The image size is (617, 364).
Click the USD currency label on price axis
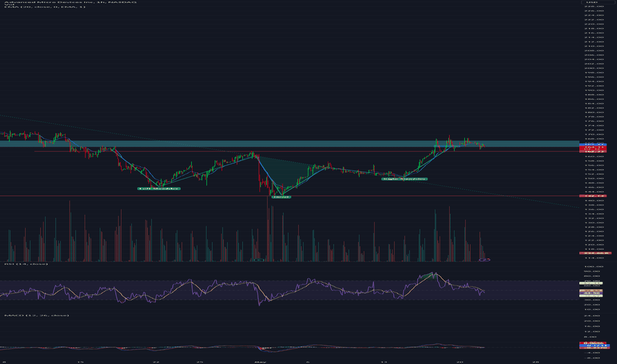pyautogui.click(x=592, y=3)
